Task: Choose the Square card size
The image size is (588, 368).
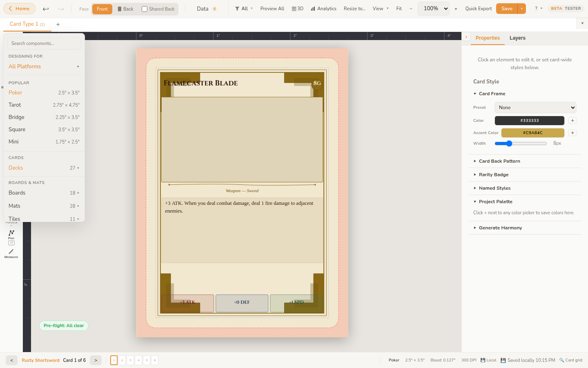Action: pyautogui.click(x=44, y=130)
